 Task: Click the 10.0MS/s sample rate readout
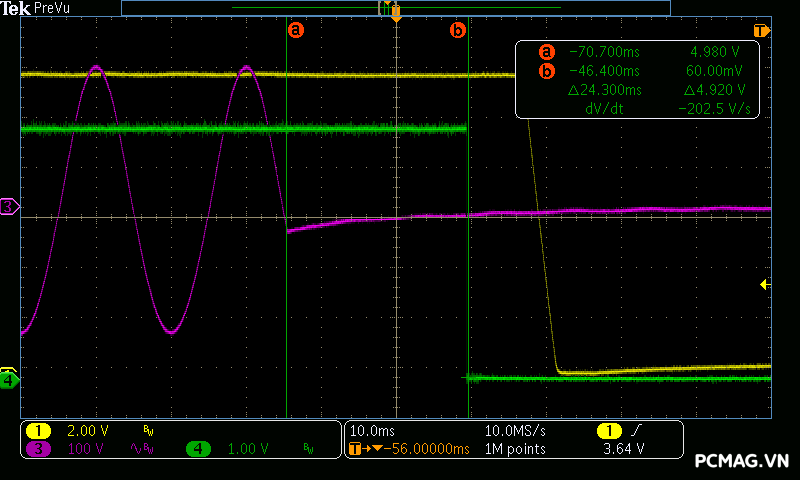coord(515,430)
